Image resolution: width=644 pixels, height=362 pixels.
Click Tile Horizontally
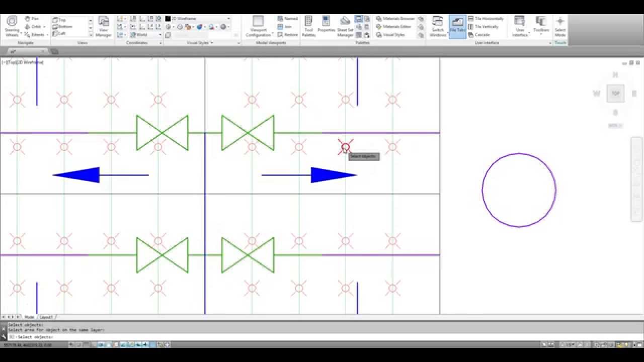486,19
